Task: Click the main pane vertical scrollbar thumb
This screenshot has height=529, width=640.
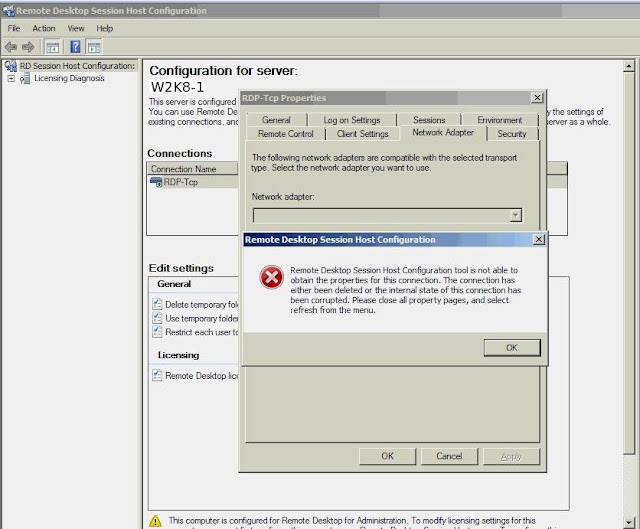Action: tap(629, 263)
